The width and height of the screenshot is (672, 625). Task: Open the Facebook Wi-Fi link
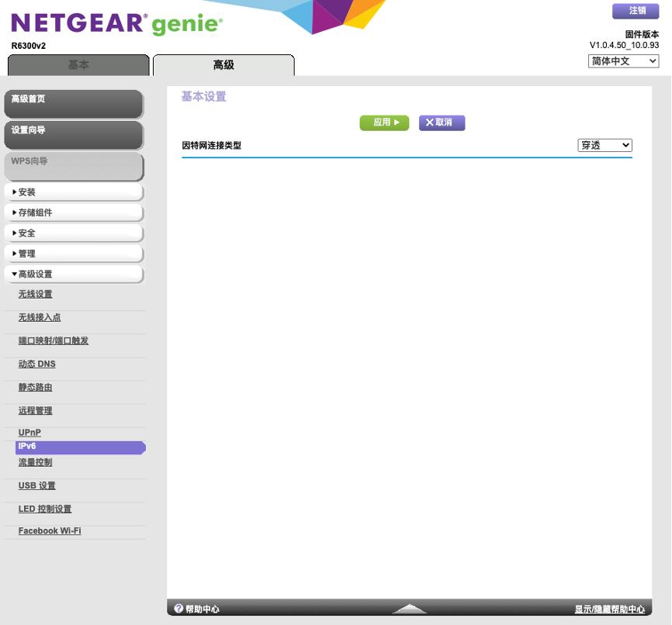[50, 530]
